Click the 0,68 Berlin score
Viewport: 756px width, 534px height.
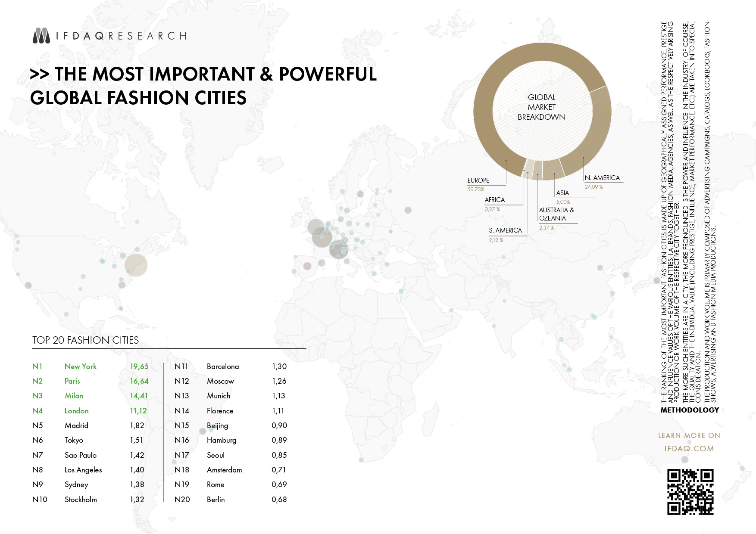(x=279, y=500)
